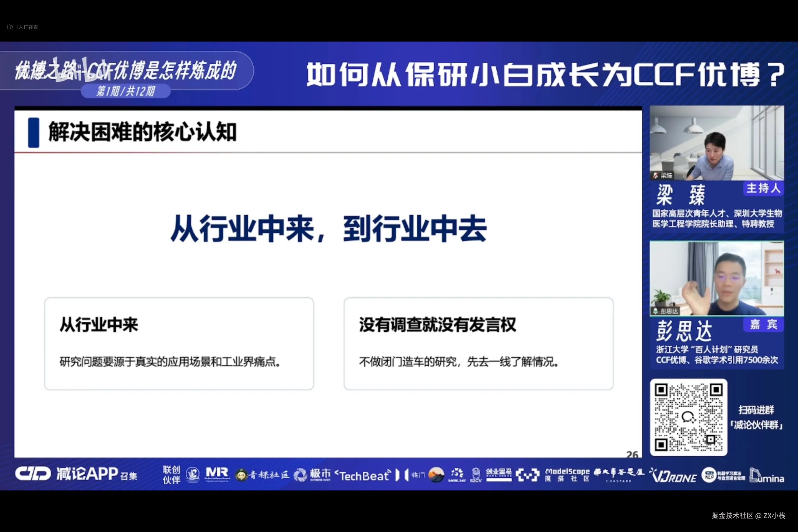Click the 青稞社区 mascot logo
Image resolution: width=798 pixels, height=532 pixels.
(242, 475)
